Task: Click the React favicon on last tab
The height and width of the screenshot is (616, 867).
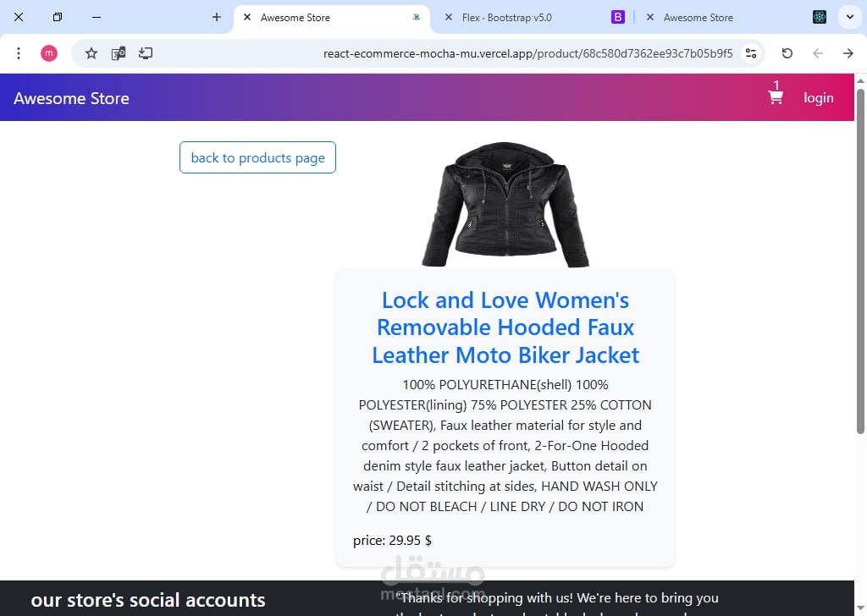Action: pyautogui.click(x=820, y=17)
